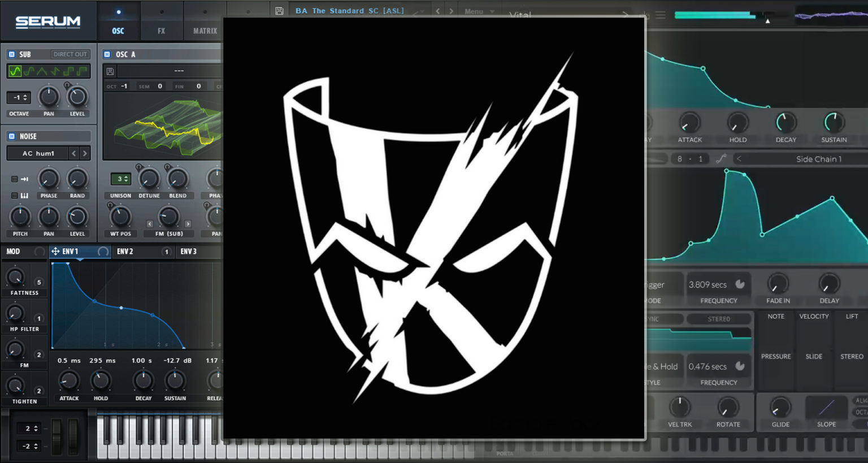Go to next preset in Serum header
The image size is (868, 463).
[x=451, y=11]
